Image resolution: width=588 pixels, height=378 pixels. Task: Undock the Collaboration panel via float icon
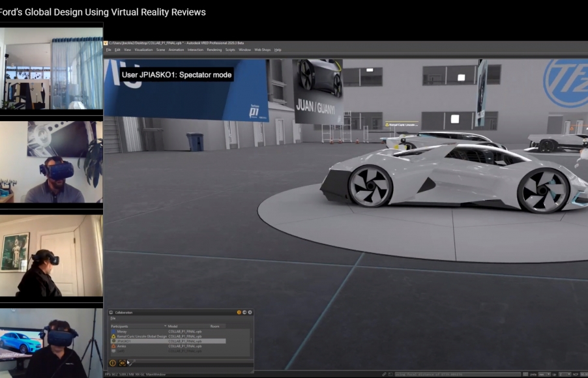(244, 312)
